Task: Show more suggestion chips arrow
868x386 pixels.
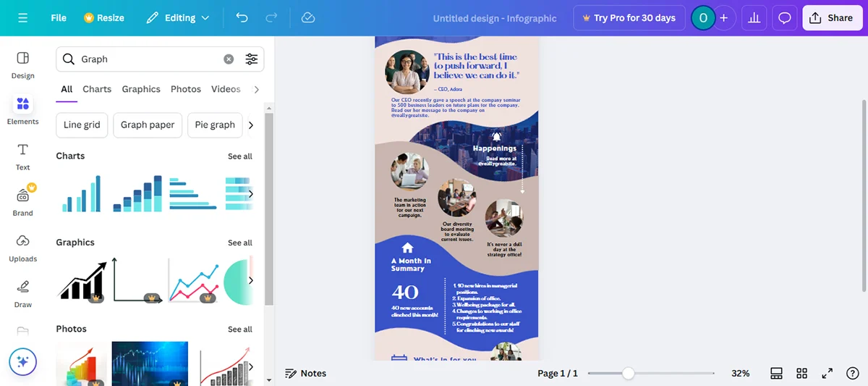Action: pyautogui.click(x=251, y=125)
